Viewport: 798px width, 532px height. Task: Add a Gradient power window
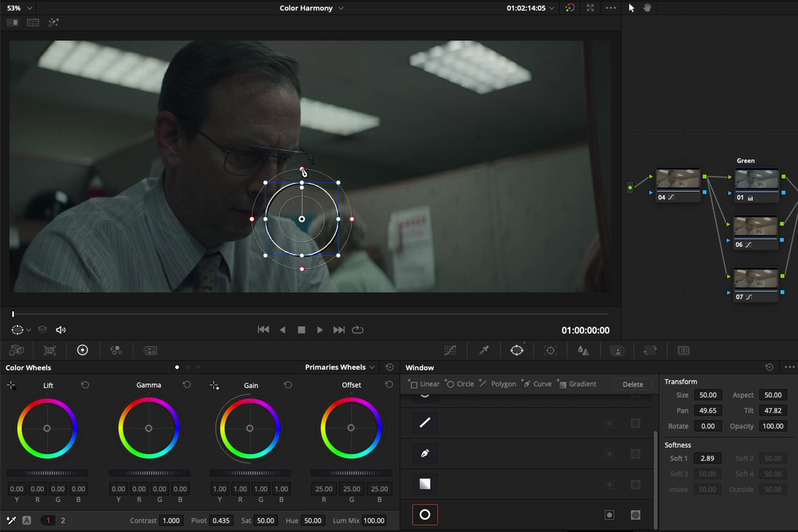pos(578,384)
